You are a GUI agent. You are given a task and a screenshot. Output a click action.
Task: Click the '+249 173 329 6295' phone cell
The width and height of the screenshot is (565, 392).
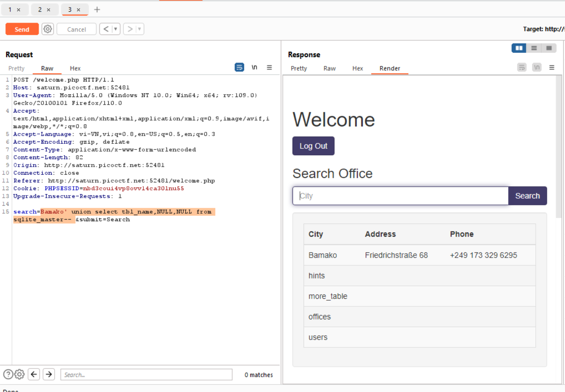tap(483, 255)
